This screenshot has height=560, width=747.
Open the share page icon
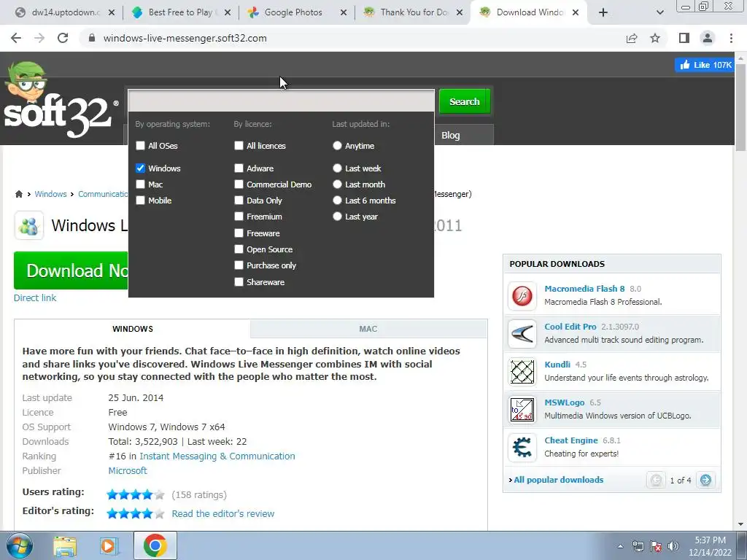click(632, 38)
